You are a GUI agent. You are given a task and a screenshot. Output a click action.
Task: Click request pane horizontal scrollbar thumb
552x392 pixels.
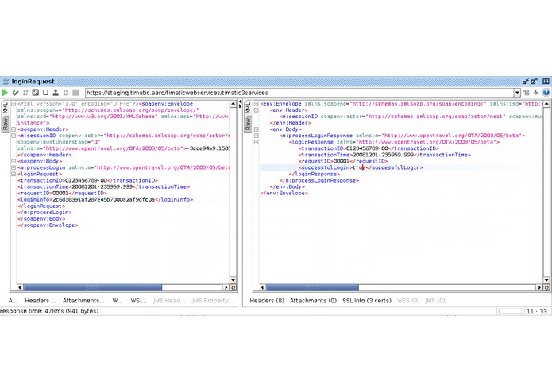point(93,287)
